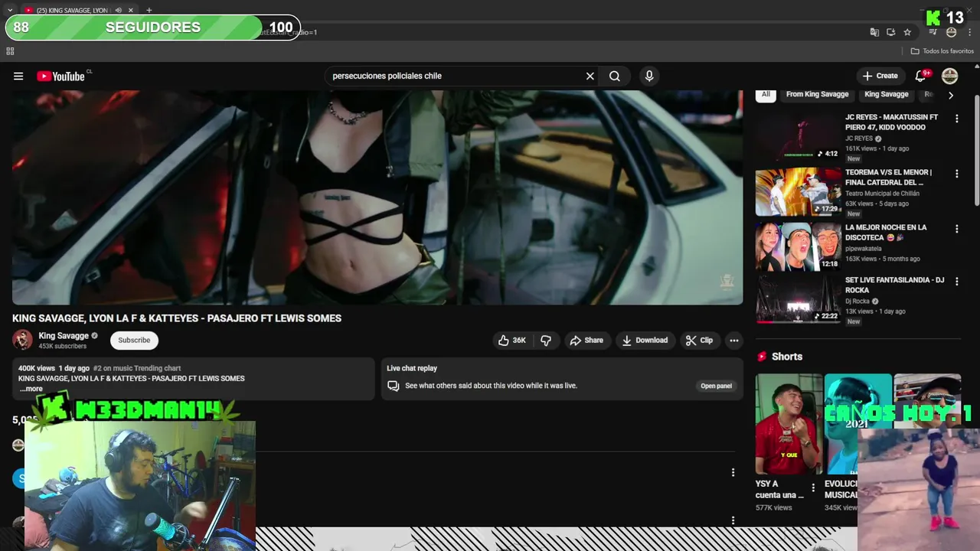Clear the search box text
The width and height of the screenshot is (980, 551).
[x=590, y=76]
